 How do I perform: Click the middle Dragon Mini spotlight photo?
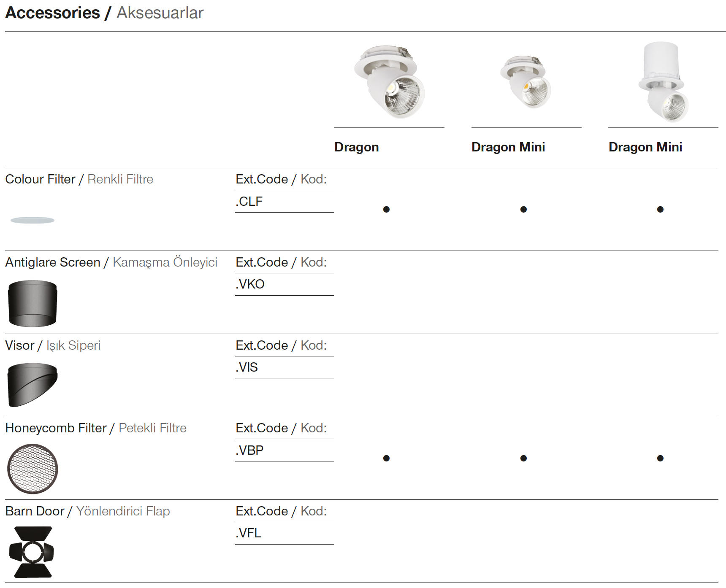[x=526, y=81]
